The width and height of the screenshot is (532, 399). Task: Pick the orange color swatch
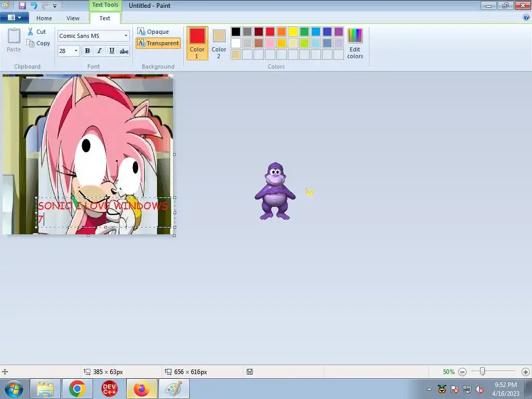tap(282, 32)
